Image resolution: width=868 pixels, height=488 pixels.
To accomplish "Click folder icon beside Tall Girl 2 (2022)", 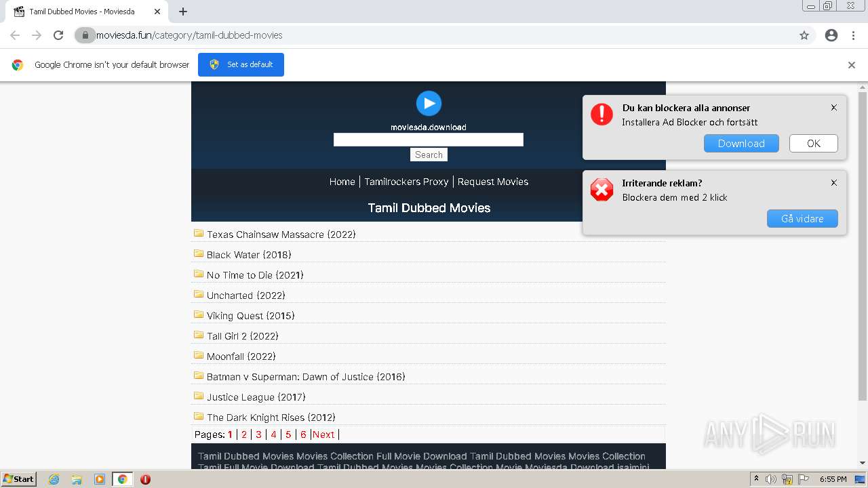I will pos(199,335).
